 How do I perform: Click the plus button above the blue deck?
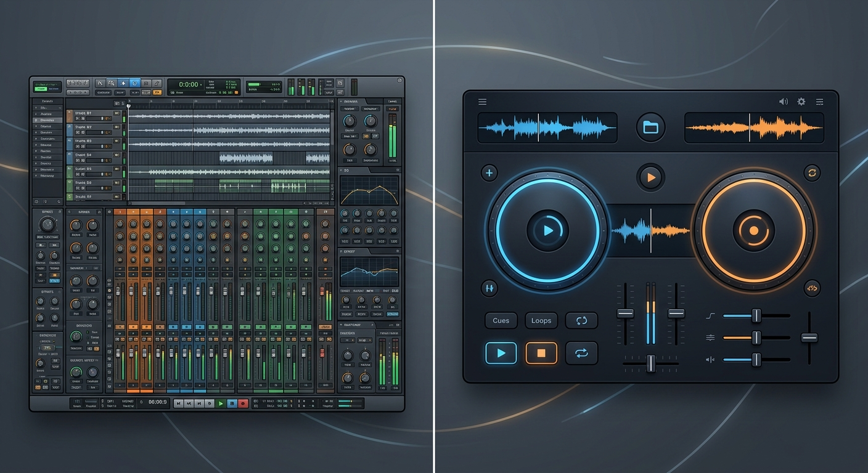tap(489, 173)
